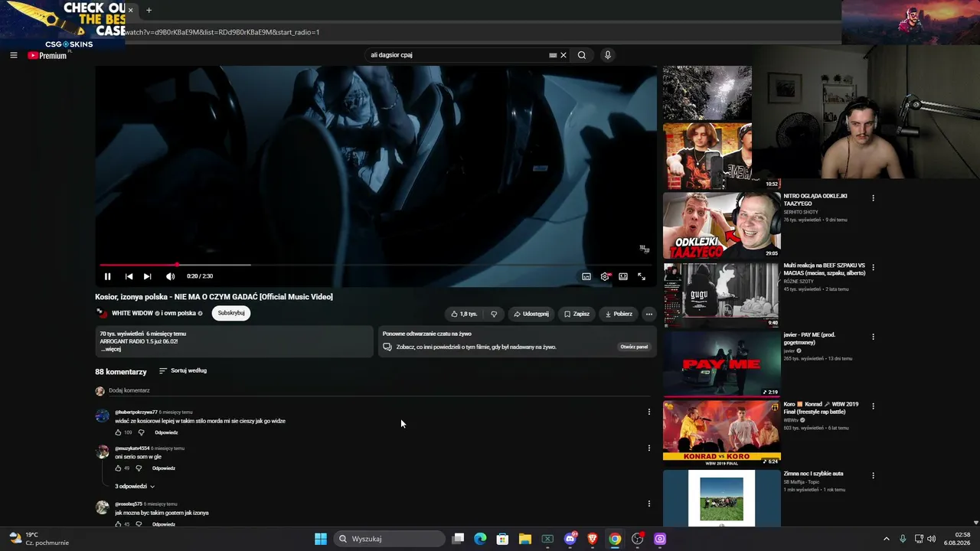980x551 pixels.
Task: Focus the YouTube search field
Action: click(456, 55)
